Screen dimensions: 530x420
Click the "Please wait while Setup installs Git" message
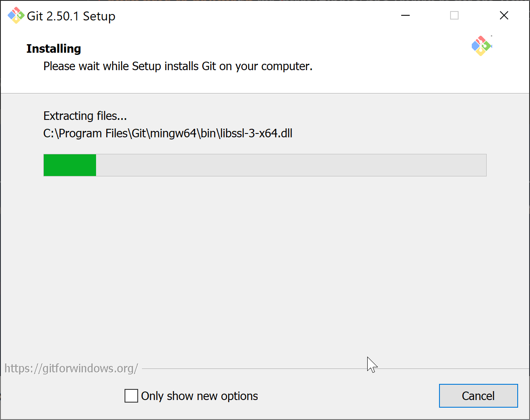point(178,66)
